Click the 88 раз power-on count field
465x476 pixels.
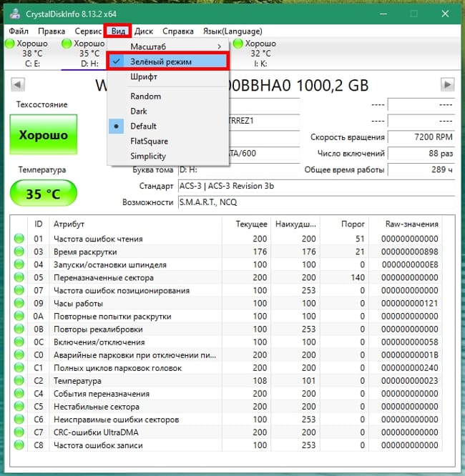coord(421,153)
